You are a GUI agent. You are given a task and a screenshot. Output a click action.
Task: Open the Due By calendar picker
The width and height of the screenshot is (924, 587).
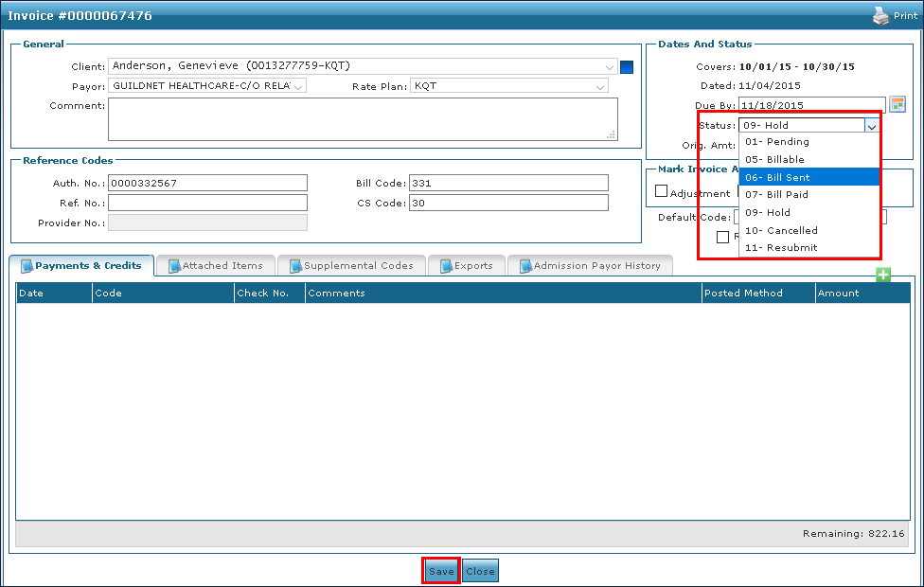pyautogui.click(x=897, y=105)
